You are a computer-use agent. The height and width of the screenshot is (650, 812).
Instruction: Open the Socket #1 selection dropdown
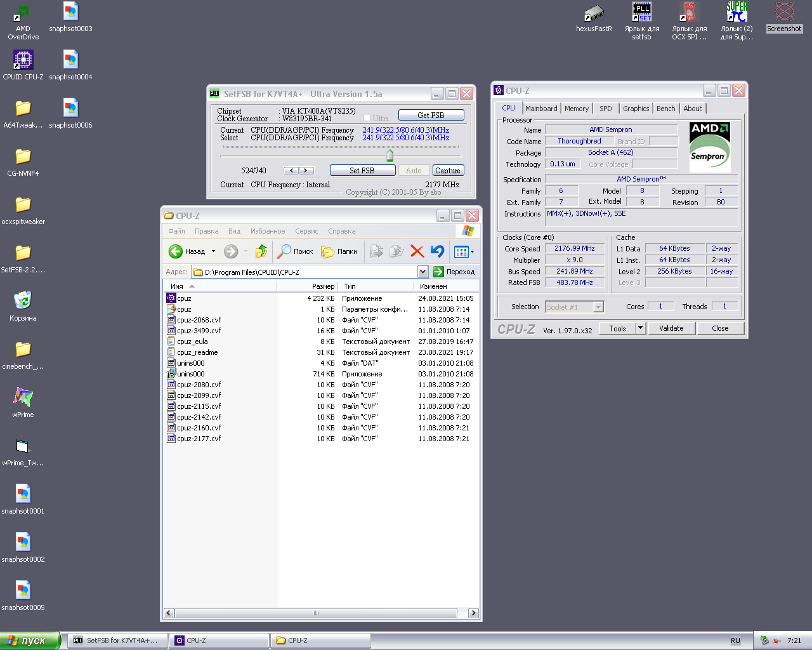pyautogui.click(x=598, y=307)
